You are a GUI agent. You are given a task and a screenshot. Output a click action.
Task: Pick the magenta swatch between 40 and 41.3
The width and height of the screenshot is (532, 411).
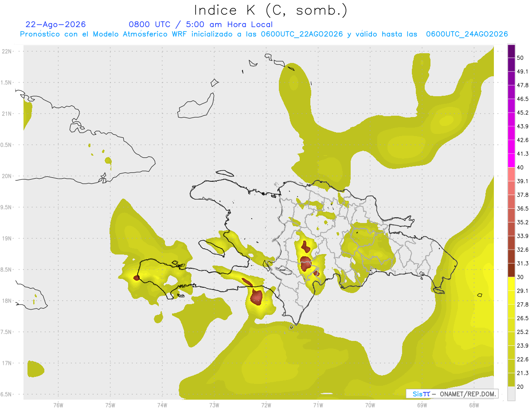point(511,160)
